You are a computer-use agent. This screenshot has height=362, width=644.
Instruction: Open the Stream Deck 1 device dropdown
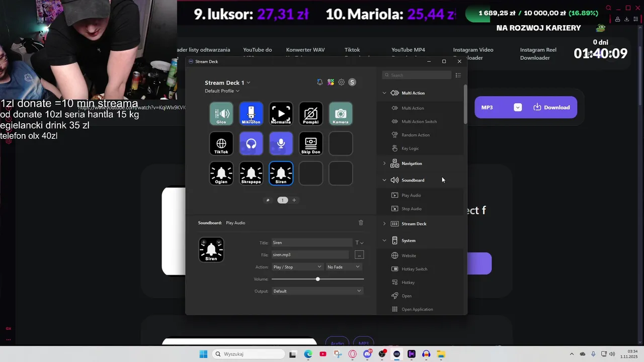click(227, 82)
